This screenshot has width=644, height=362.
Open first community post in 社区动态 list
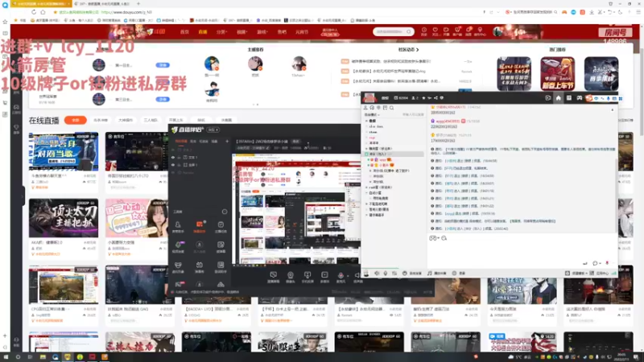391,61
